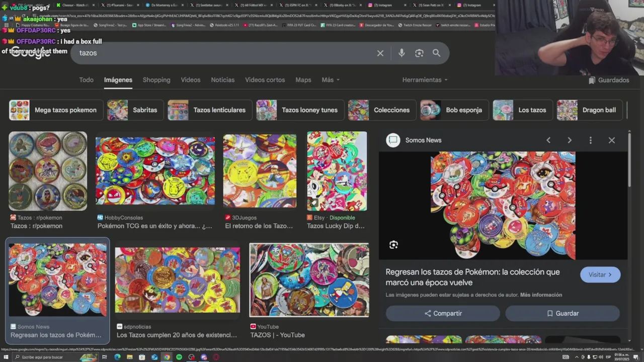Open the sdpnoticias tazos image
This screenshot has height=362, width=644.
(x=177, y=280)
